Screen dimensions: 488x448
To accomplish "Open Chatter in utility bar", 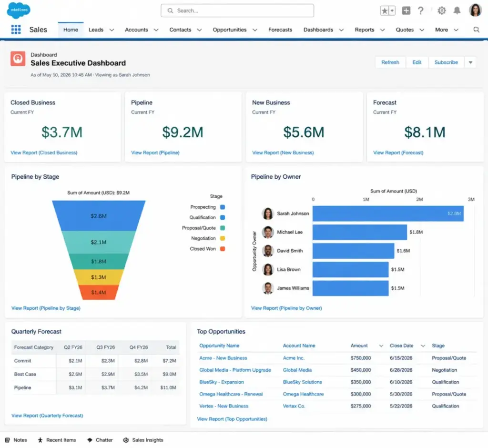I will (x=100, y=440).
